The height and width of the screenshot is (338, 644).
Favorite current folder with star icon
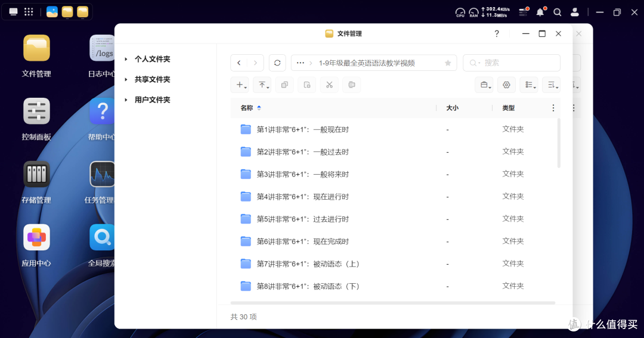coord(448,63)
